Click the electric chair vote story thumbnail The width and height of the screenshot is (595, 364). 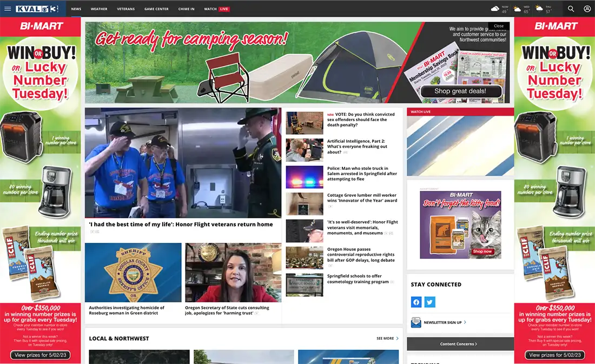305,123
